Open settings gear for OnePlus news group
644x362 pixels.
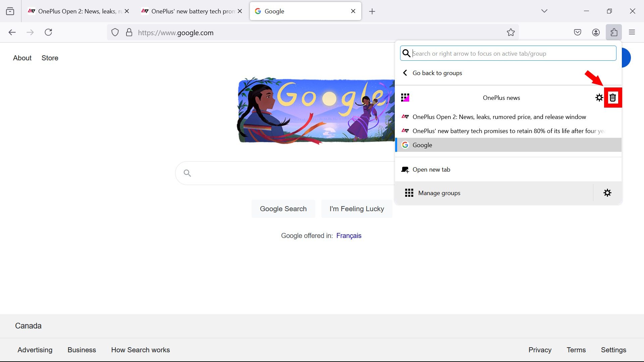(599, 98)
